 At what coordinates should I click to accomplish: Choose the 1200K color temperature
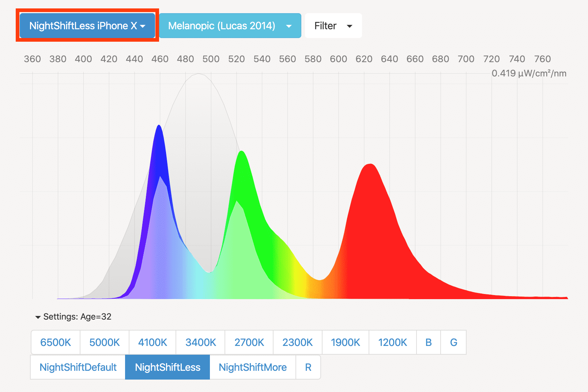(x=393, y=342)
